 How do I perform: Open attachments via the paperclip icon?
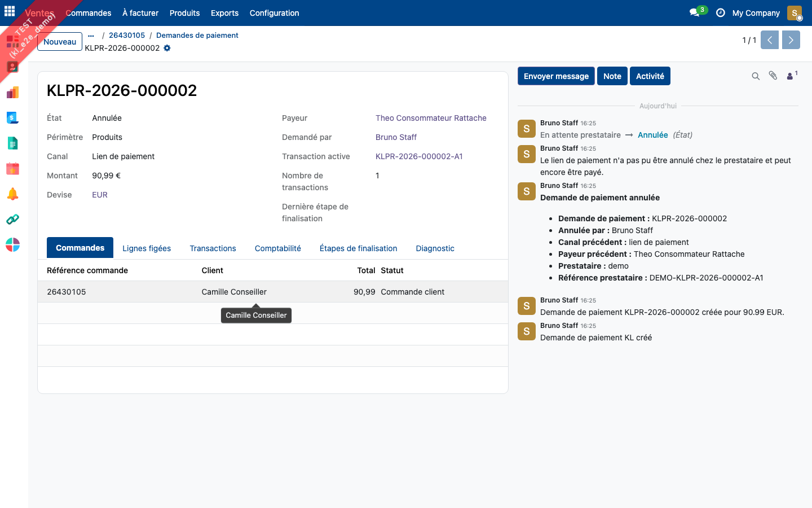(x=773, y=76)
